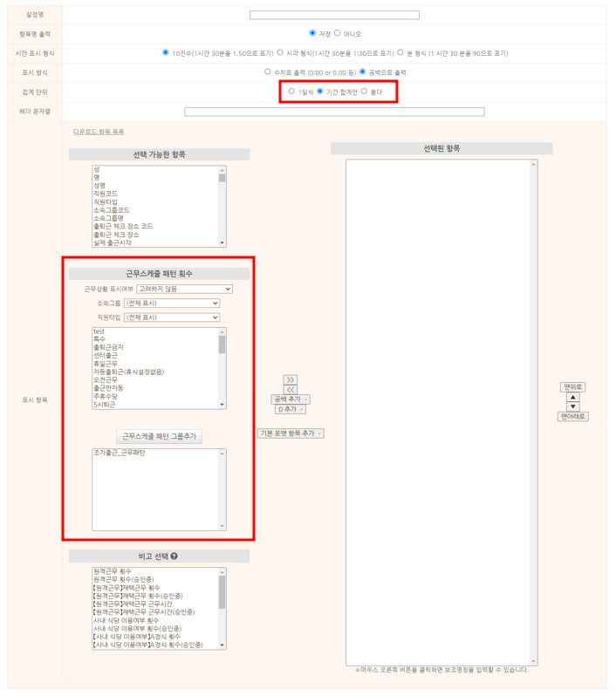Select the 1일씩 aggregation radio button
The height and width of the screenshot is (696, 616).
(x=291, y=91)
